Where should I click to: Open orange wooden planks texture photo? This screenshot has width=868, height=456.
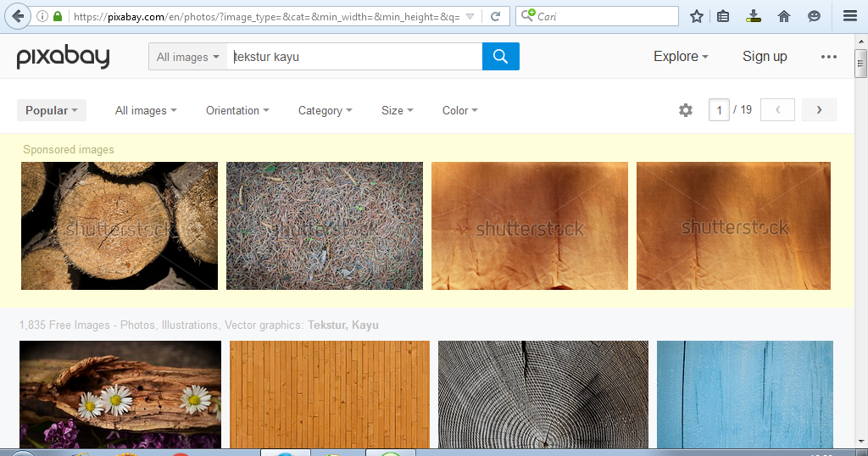click(x=330, y=395)
